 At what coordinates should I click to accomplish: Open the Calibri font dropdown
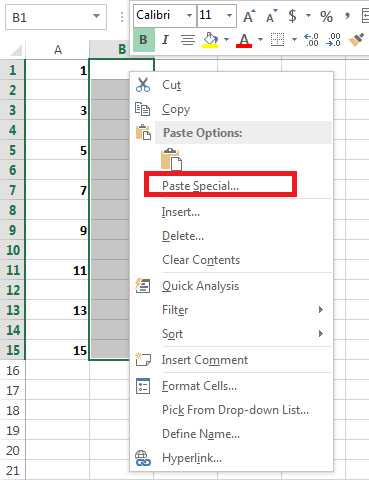[x=189, y=15]
